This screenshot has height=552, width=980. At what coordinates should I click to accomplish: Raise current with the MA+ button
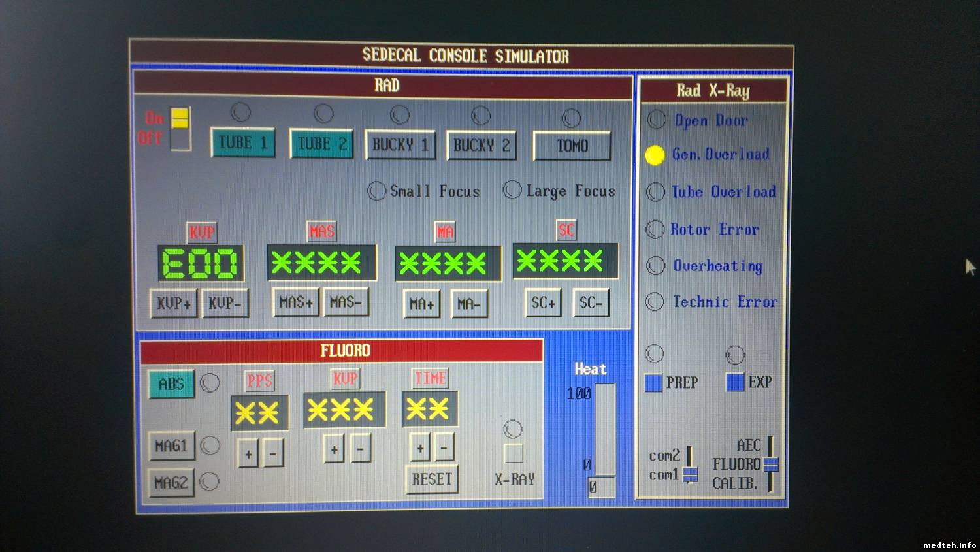coord(421,304)
